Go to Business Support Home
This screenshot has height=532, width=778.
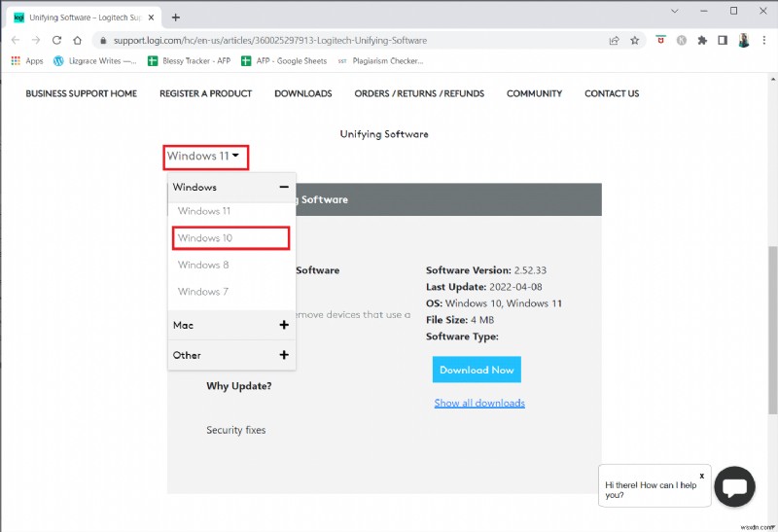[x=82, y=93]
